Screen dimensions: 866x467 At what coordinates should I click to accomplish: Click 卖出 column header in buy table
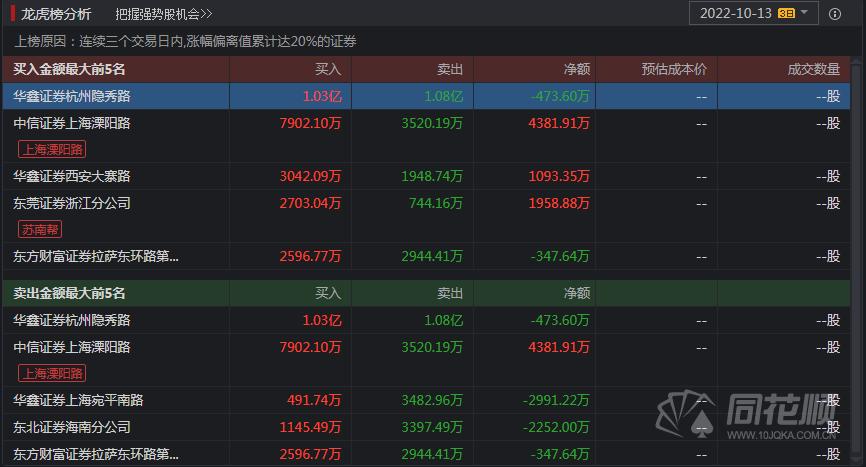pyautogui.click(x=450, y=69)
